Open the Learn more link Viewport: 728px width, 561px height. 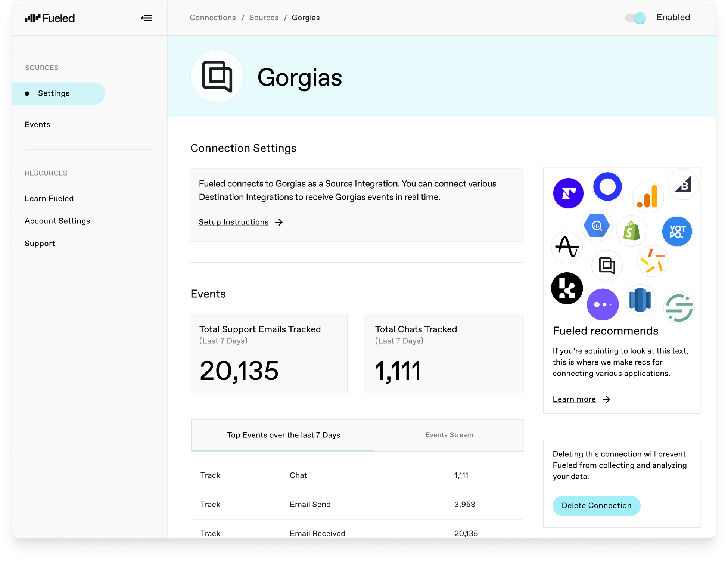pos(574,399)
